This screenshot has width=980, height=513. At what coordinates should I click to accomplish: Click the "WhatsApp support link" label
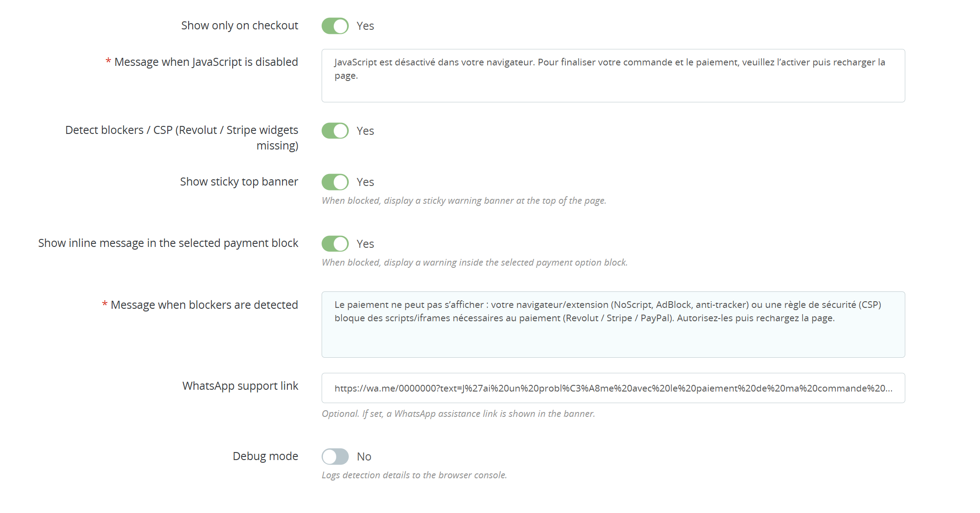[x=240, y=386]
